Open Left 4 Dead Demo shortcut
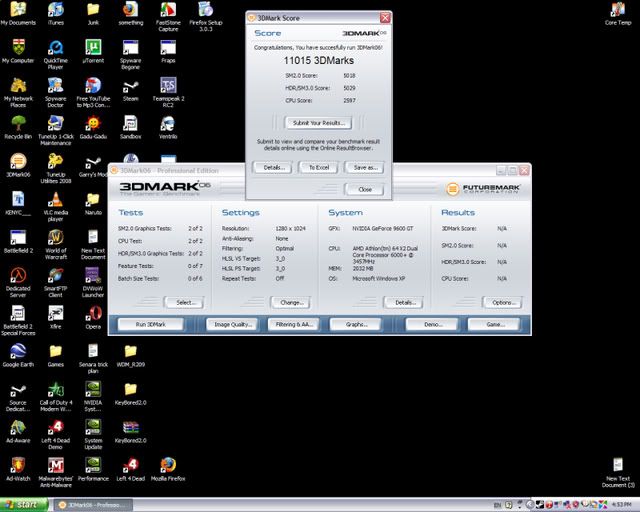640x512 pixels. pyautogui.click(x=56, y=434)
